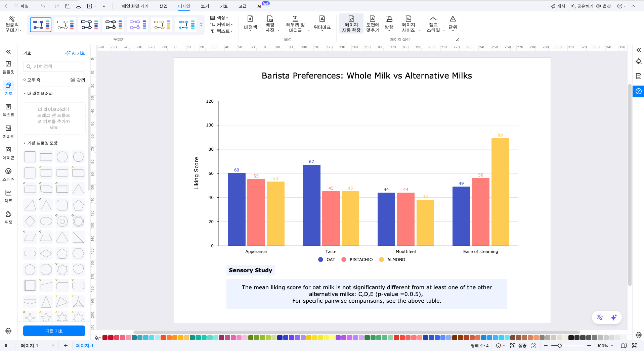Click the 다른 기호 button
644x351 pixels.
(54, 331)
